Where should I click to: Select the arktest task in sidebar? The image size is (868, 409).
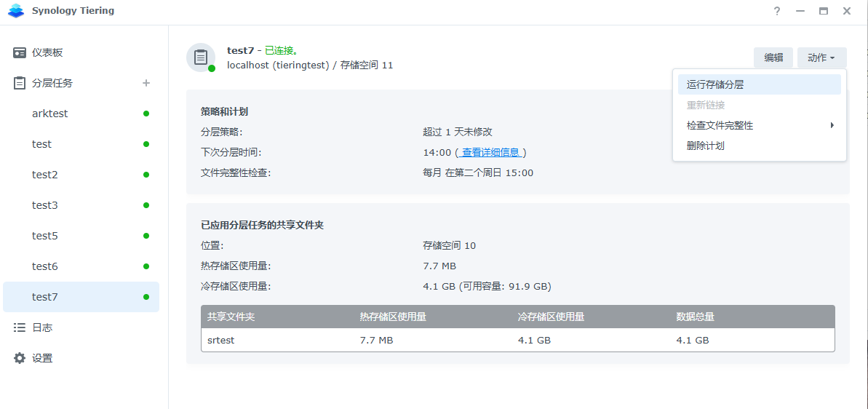[50, 114]
